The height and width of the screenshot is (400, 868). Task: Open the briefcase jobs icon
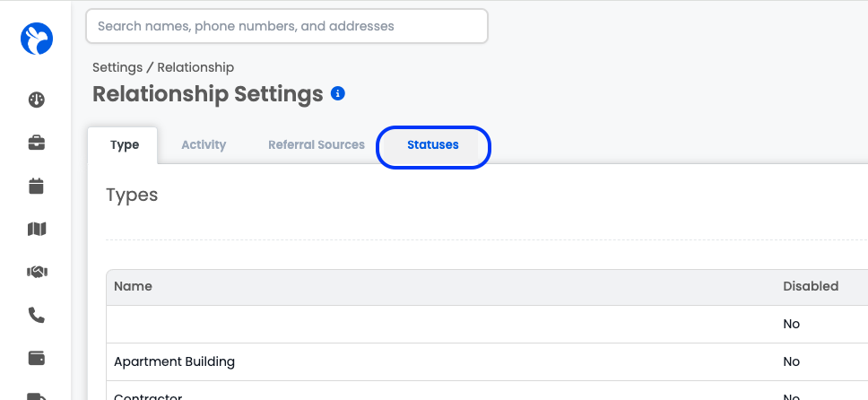(x=37, y=143)
